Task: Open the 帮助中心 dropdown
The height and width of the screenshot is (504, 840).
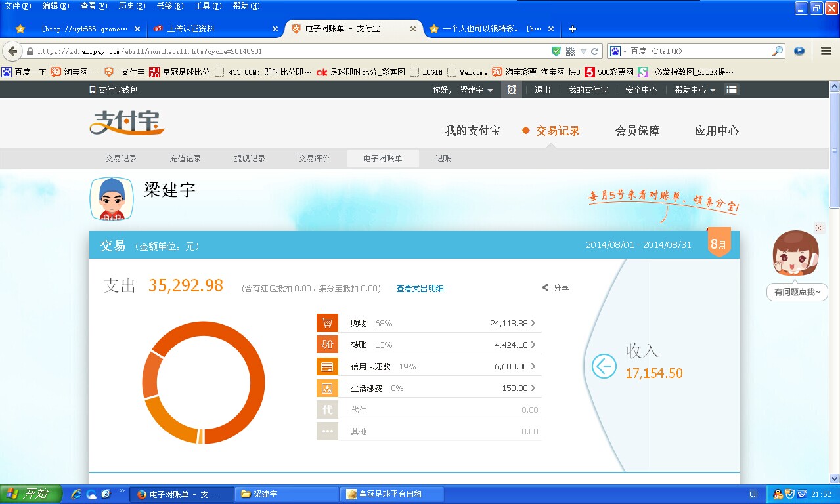Action: tap(695, 90)
